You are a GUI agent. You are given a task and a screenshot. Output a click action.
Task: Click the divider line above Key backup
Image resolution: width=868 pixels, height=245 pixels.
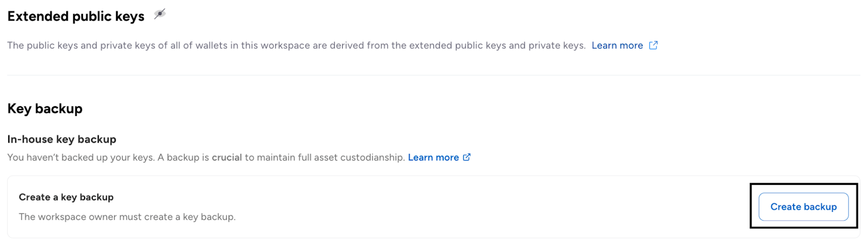click(x=434, y=75)
